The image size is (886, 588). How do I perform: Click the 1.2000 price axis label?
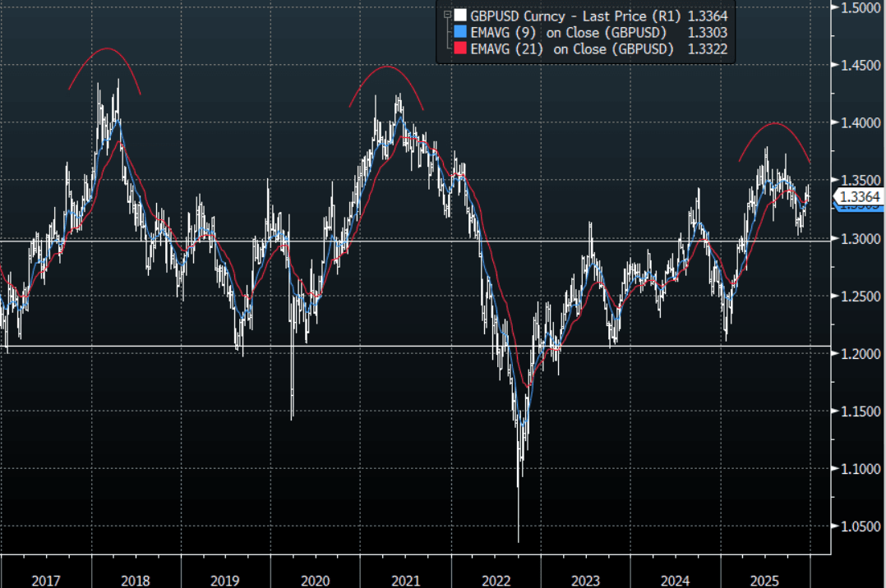pyautogui.click(x=861, y=354)
